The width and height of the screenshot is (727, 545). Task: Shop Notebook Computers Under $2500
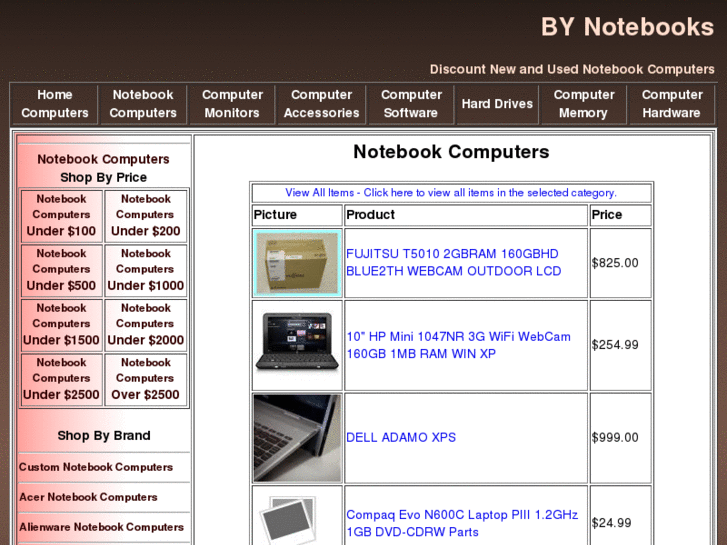(x=61, y=379)
